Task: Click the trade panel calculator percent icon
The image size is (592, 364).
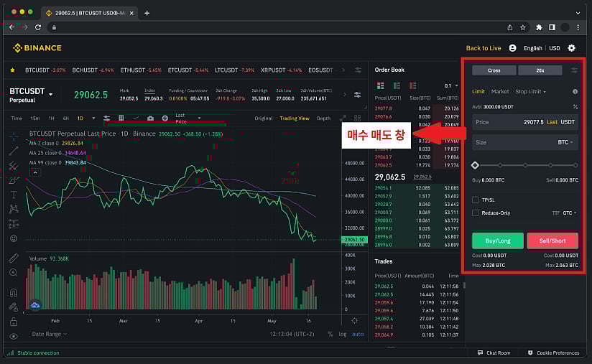Action: (x=575, y=106)
